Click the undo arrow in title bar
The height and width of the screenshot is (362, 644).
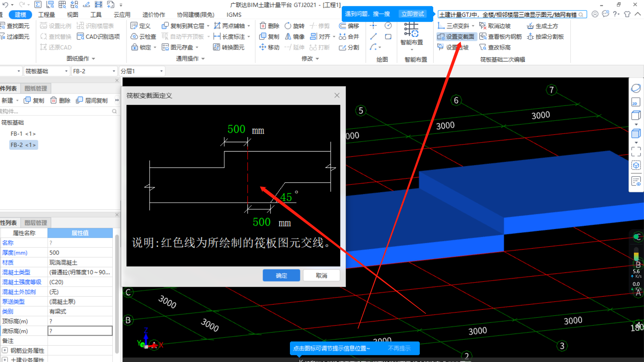(5, 4)
